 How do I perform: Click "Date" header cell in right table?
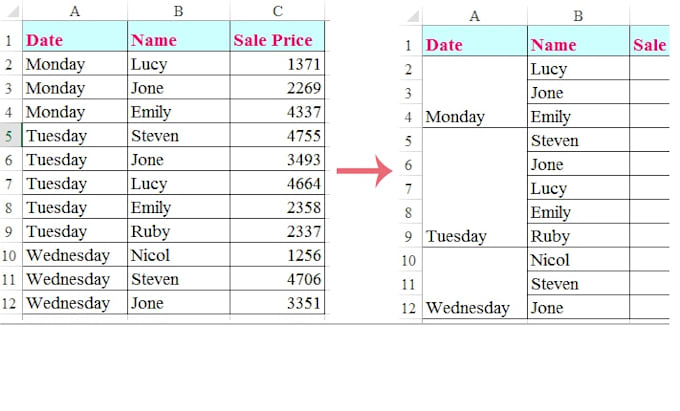point(475,45)
